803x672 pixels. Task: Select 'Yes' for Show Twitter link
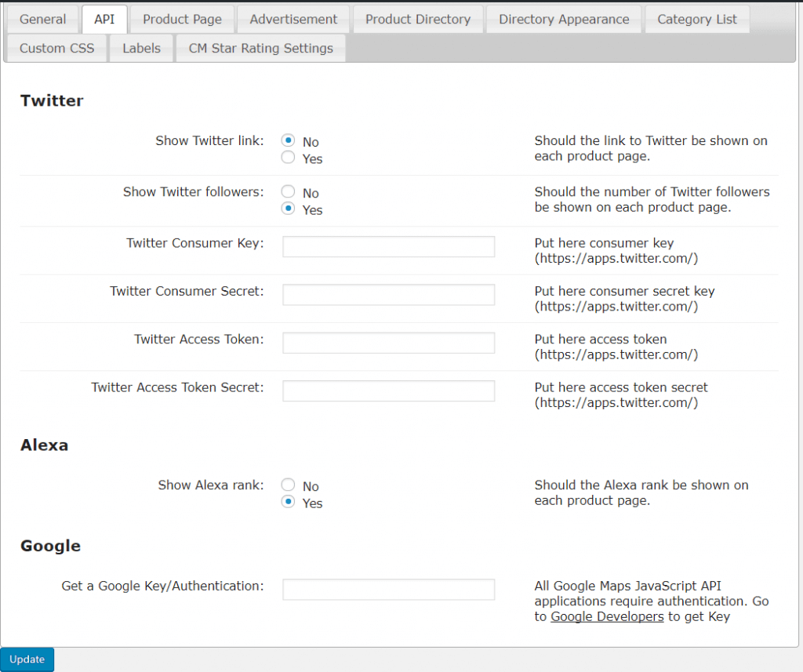click(289, 158)
